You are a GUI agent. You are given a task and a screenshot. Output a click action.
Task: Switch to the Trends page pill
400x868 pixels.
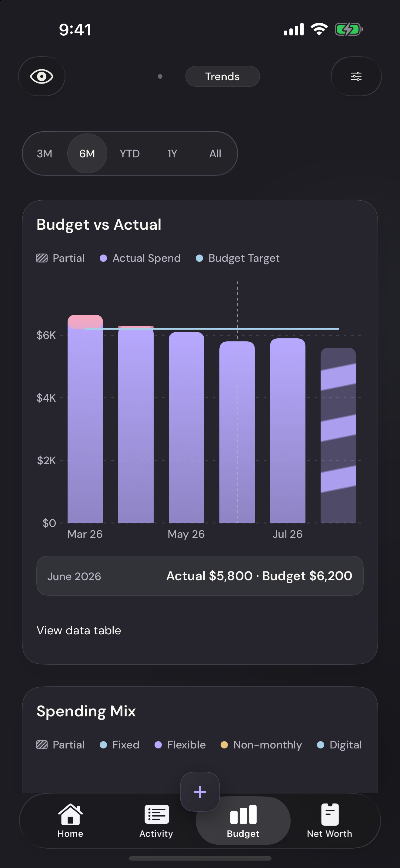(x=223, y=77)
